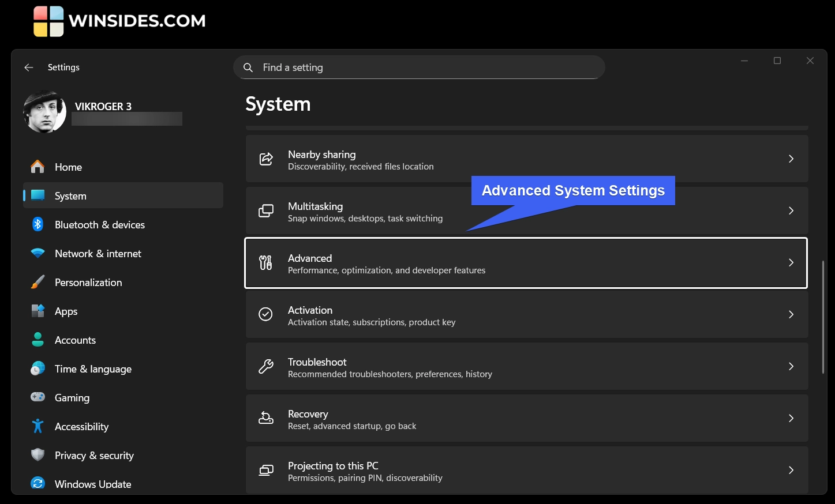835x504 pixels.
Task: Click the Activation checkmark icon
Action: pyautogui.click(x=265, y=314)
